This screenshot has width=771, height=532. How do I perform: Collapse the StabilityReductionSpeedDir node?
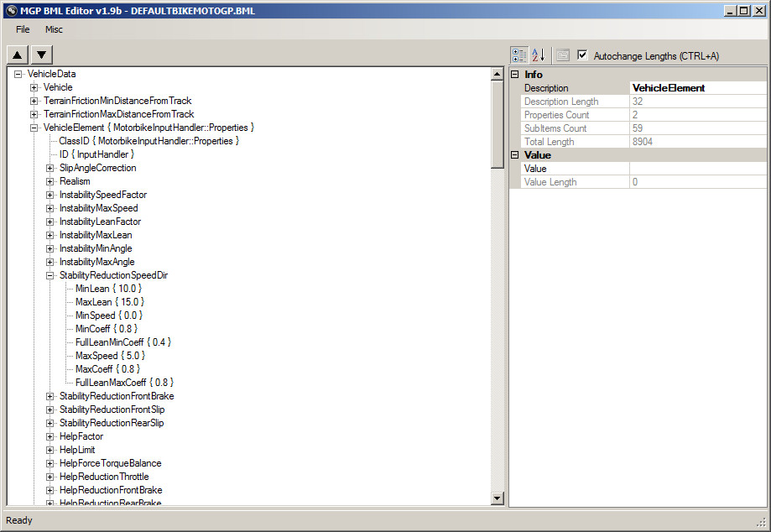[x=49, y=275]
